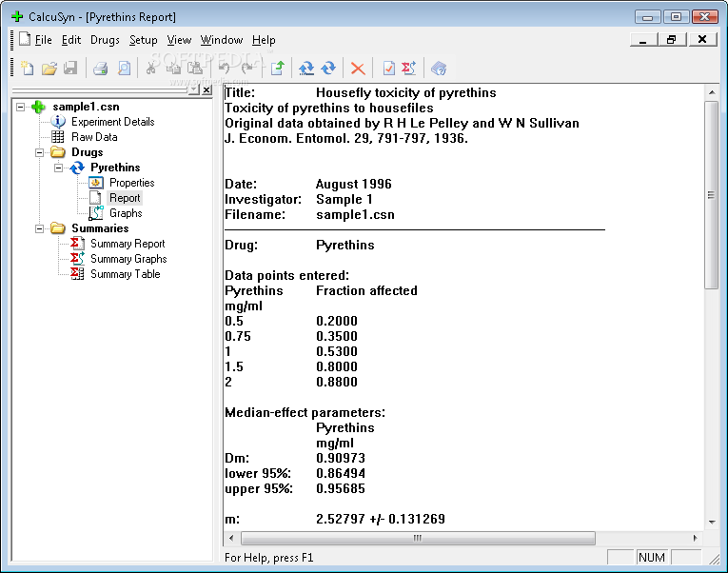Click the Summary Report sigma icon
The height and width of the screenshot is (573, 728).
77,244
